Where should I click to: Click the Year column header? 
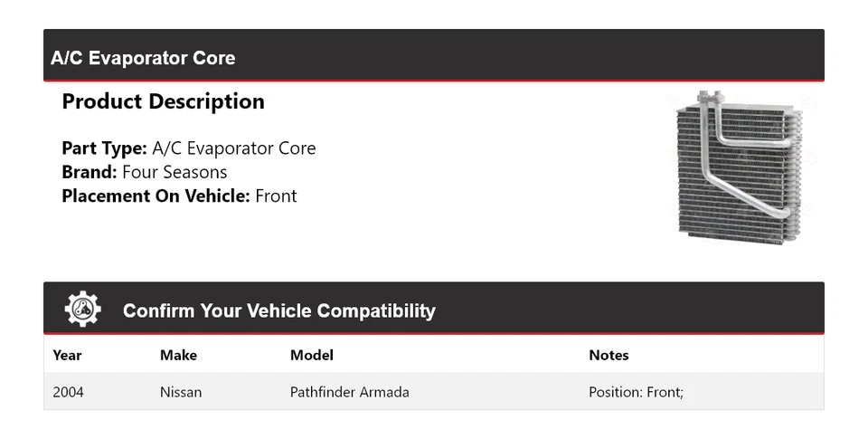pos(67,355)
